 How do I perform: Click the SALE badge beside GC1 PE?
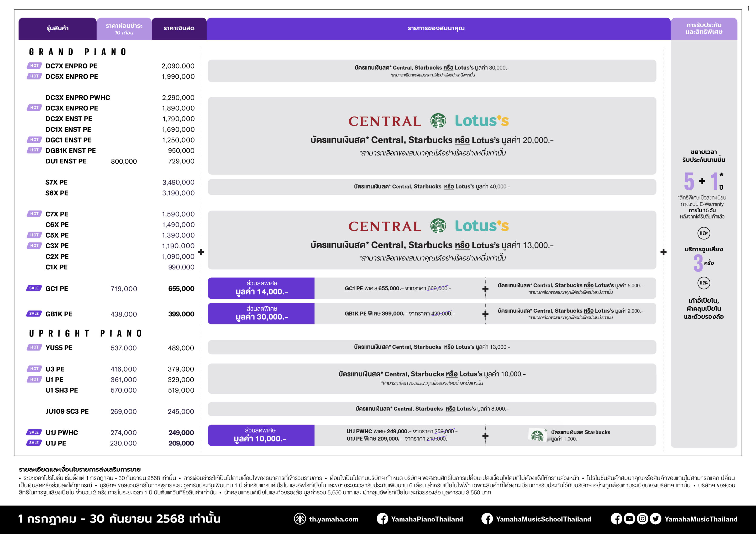pos(34,288)
